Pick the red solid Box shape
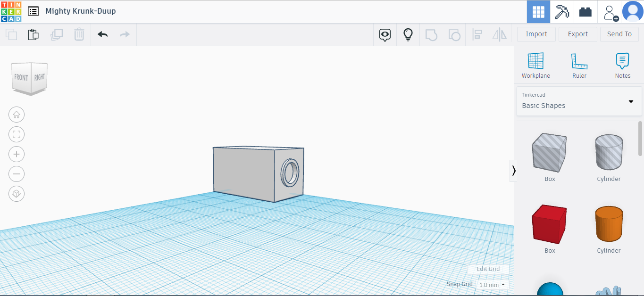 (x=550, y=224)
